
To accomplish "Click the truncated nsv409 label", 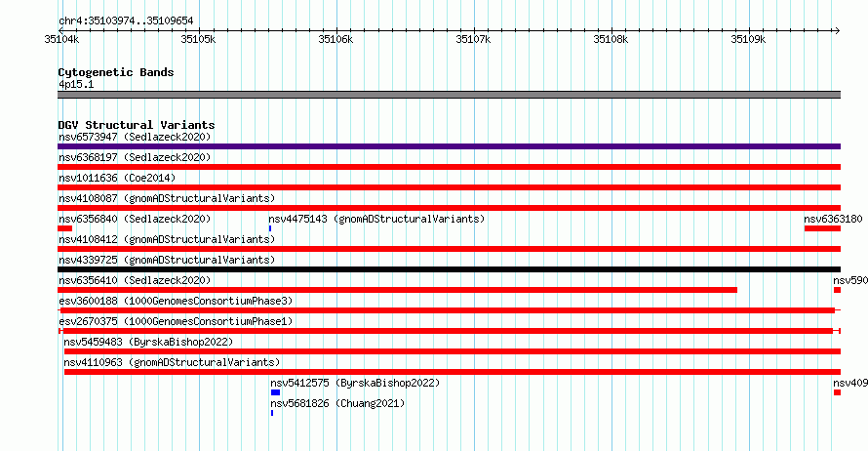I will coord(850,383).
